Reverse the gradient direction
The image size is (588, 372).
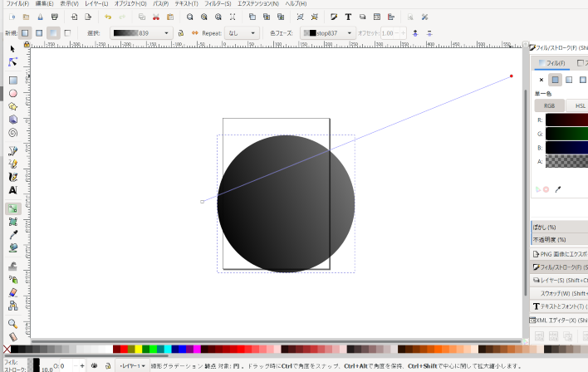(x=194, y=33)
